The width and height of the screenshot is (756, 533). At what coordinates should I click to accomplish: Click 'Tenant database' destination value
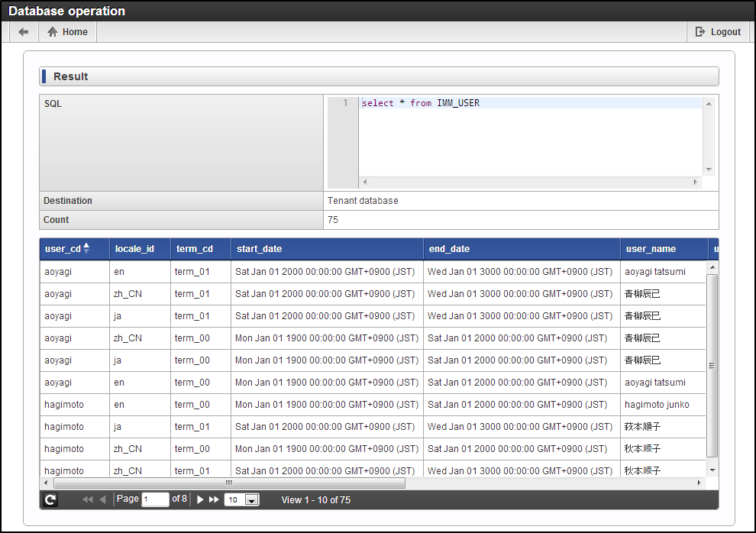pyautogui.click(x=363, y=201)
